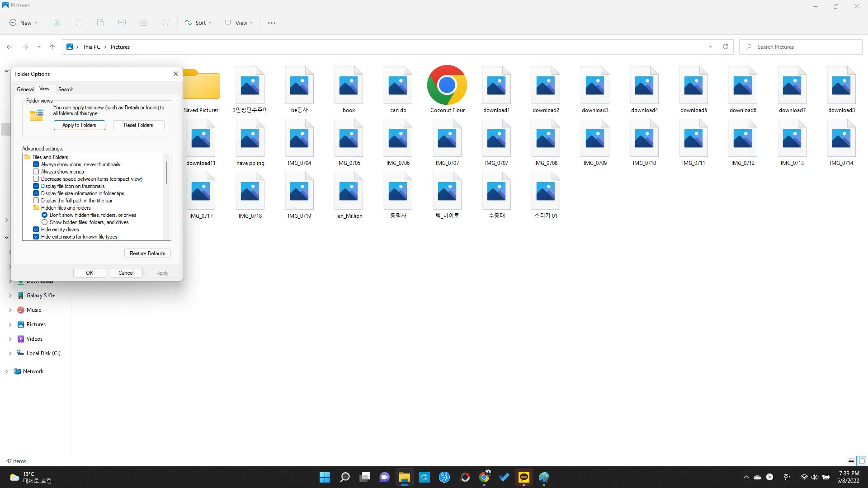The image size is (868, 488).
Task: Expand the Galaxy S10+ tree item
Action: 10,296
